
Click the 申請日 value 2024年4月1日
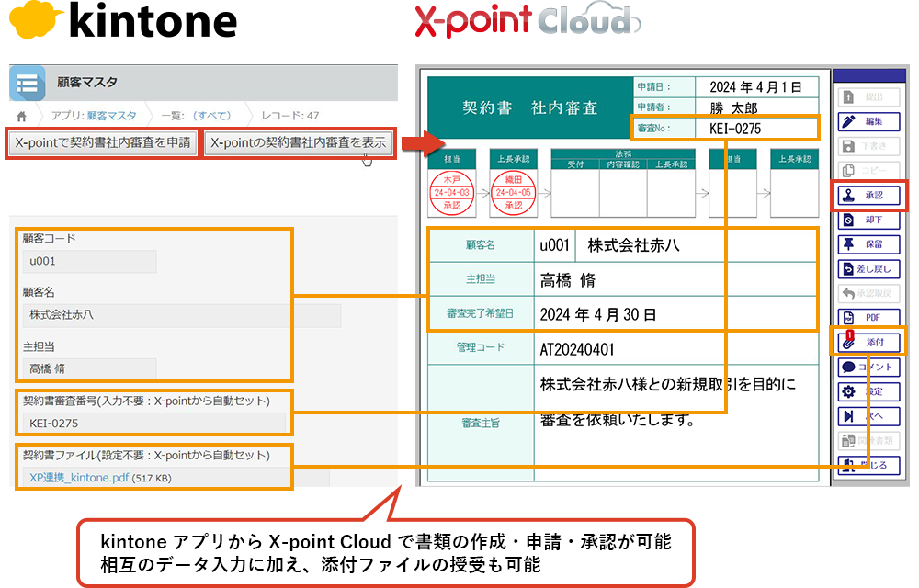tap(755, 87)
